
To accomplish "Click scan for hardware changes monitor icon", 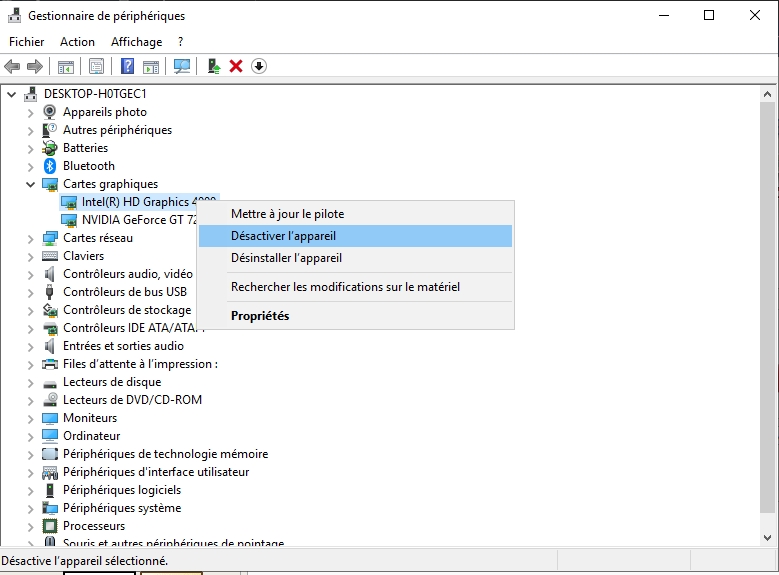I will [x=182, y=66].
